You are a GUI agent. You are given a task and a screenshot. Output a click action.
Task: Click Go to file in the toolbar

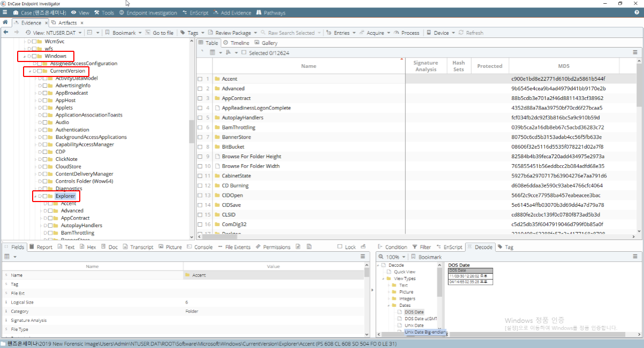point(159,33)
